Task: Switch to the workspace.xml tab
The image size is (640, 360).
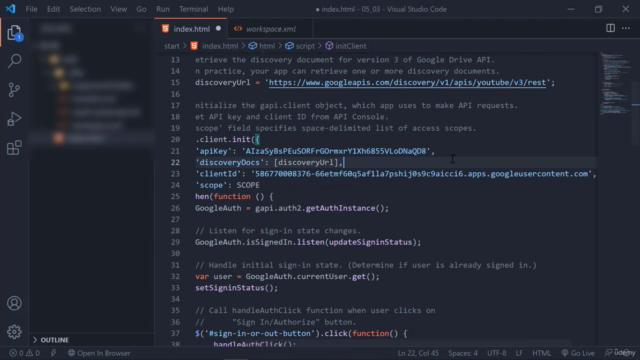Action: (x=270, y=29)
